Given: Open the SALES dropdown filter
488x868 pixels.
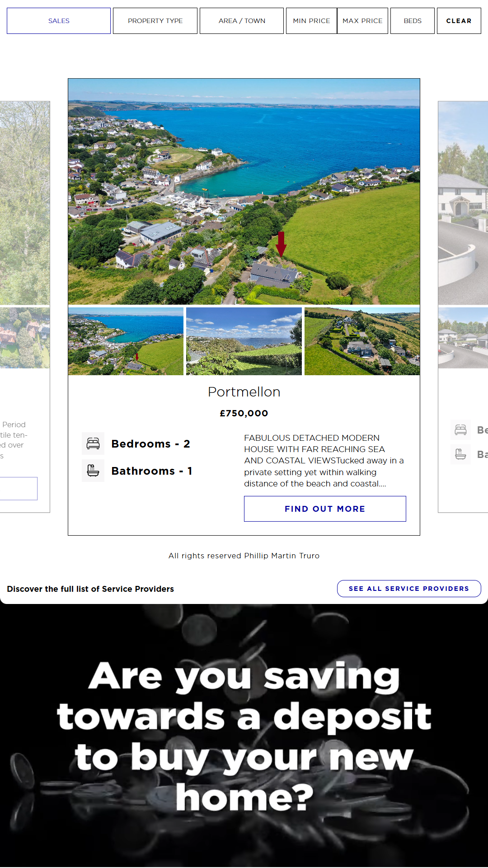Looking at the screenshot, I should [x=59, y=21].
